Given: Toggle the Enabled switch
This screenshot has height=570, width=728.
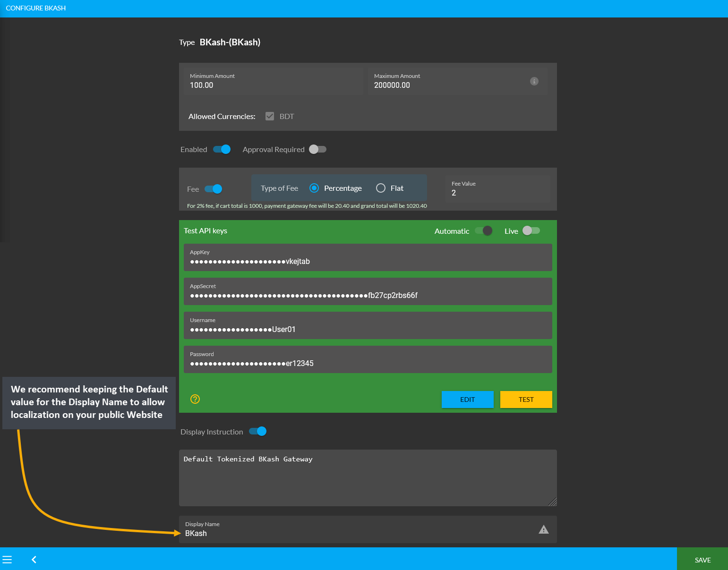Looking at the screenshot, I should 222,149.
